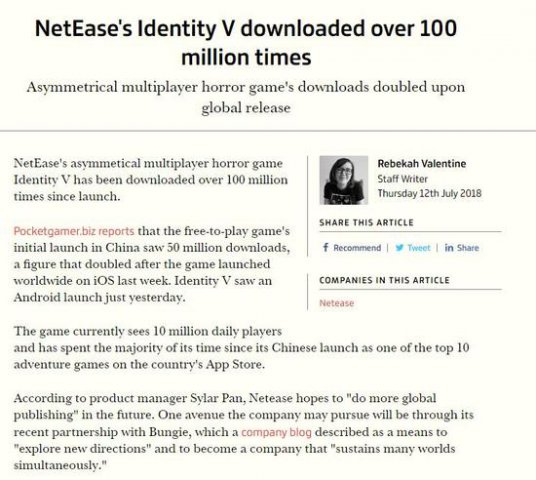
Task: Click the Tweet share text
Action: click(419, 248)
